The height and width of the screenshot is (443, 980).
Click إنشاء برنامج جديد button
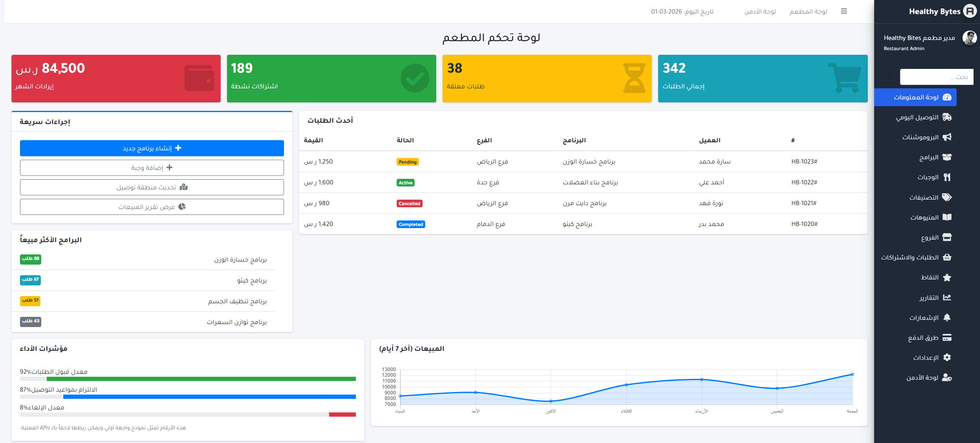point(152,148)
